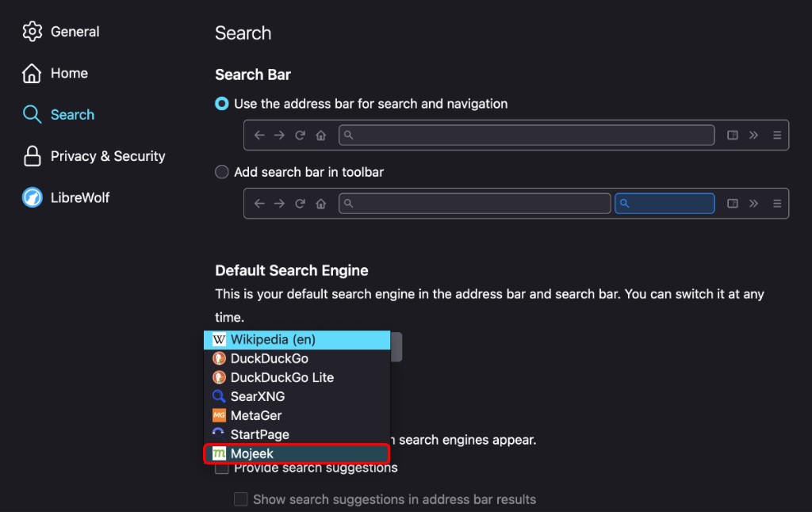Open the Privacy & Security category
This screenshot has height=512, width=812.
click(x=94, y=156)
